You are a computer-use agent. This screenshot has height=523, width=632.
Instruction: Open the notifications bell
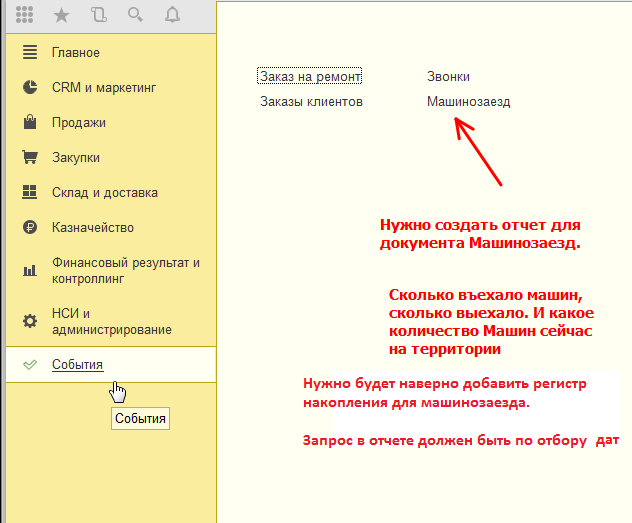(172, 16)
